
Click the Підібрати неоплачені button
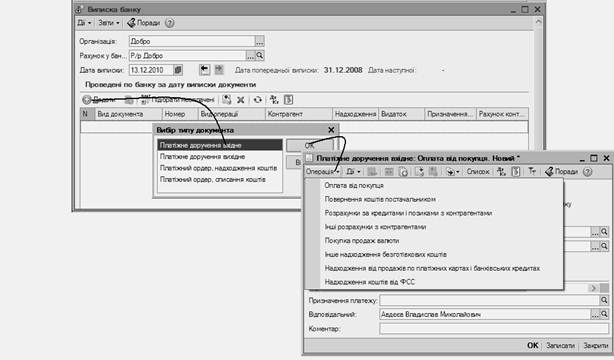click(178, 100)
